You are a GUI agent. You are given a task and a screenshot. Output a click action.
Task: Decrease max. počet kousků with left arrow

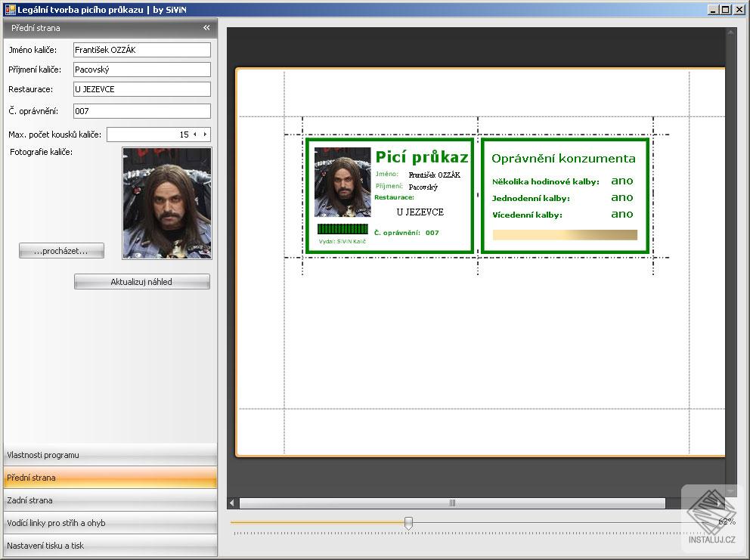click(x=194, y=135)
